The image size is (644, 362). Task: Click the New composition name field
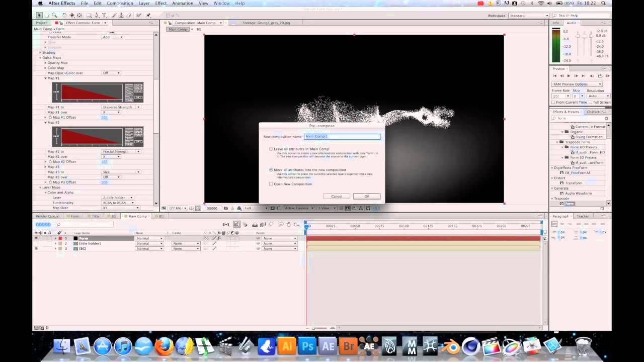coord(342,136)
